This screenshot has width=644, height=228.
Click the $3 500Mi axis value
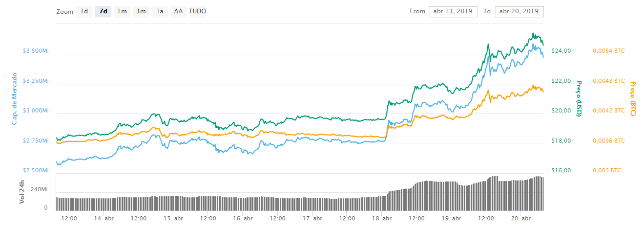click(35, 51)
